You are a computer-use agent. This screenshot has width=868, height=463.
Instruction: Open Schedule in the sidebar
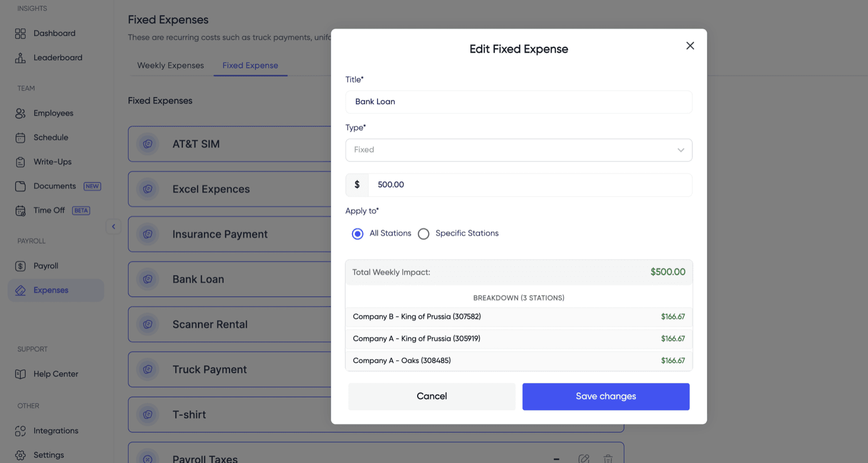point(51,137)
